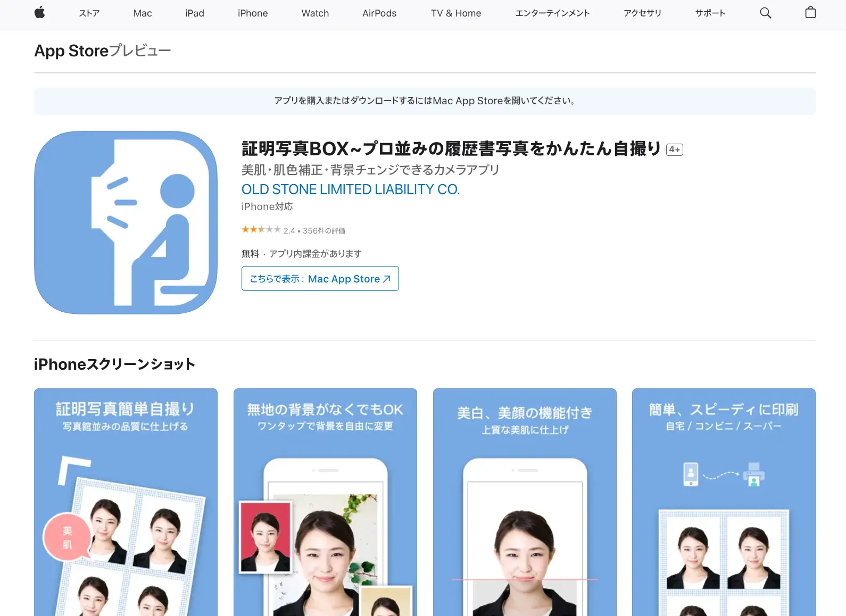Open the 証明写真簡単自撮り screenshot
This screenshot has width=846, height=616.
coord(126,502)
